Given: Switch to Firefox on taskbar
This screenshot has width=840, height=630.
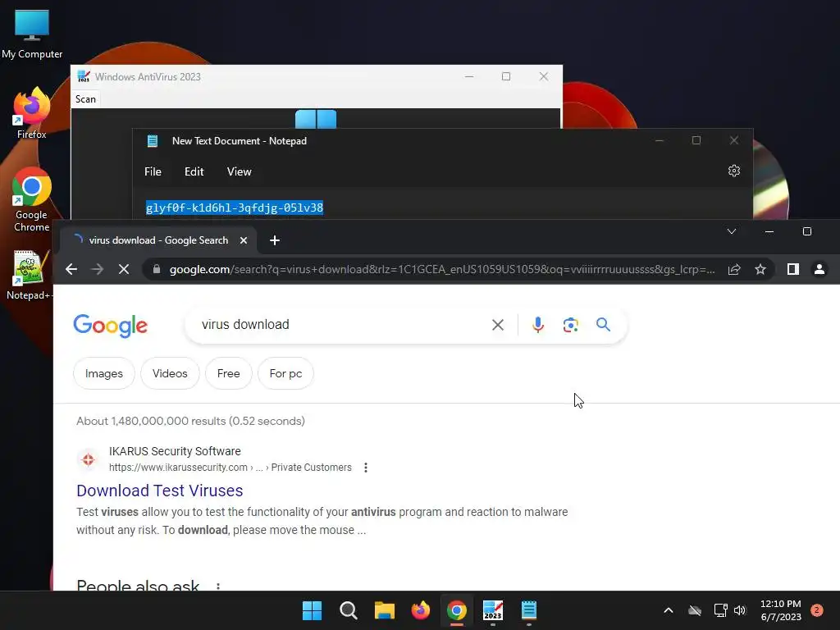Looking at the screenshot, I should pos(421,610).
